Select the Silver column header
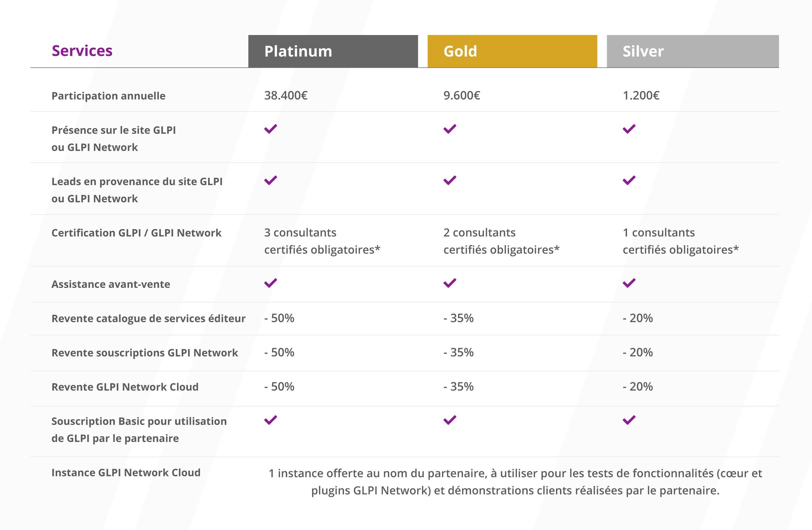 (x=693, y=51)
